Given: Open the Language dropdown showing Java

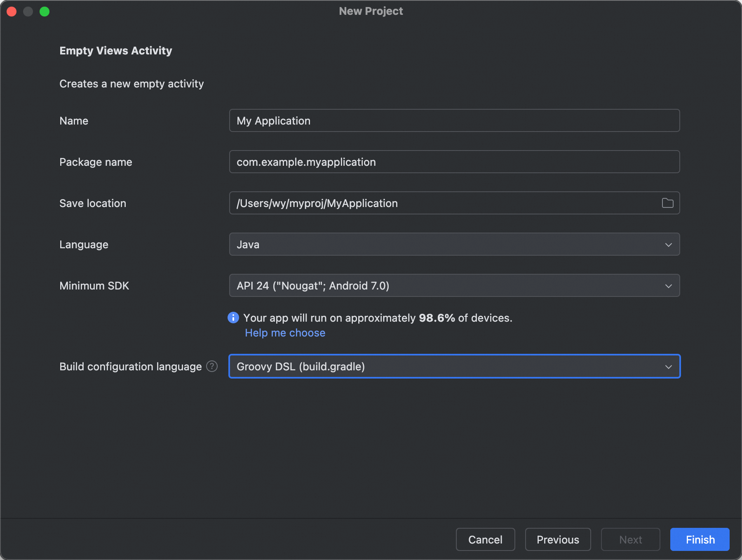Looking at the screenshot, I should pyautogui.click(x=453, y=244).
